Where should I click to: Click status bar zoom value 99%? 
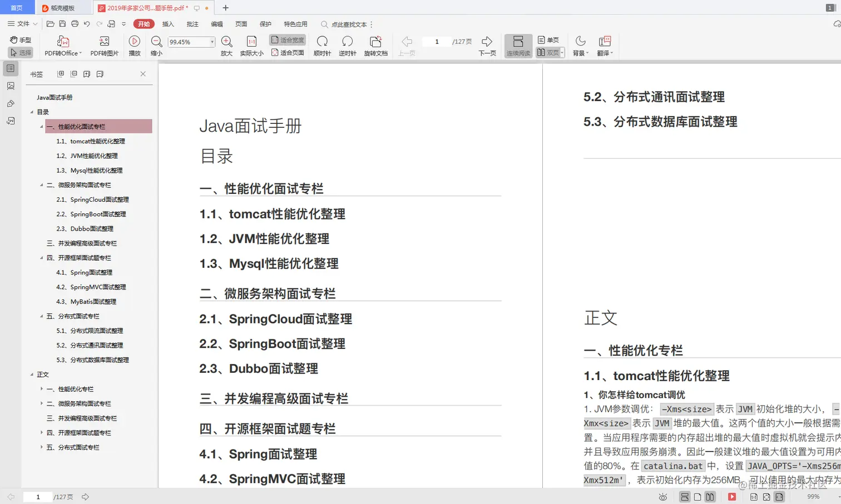(x=813, y=497)
